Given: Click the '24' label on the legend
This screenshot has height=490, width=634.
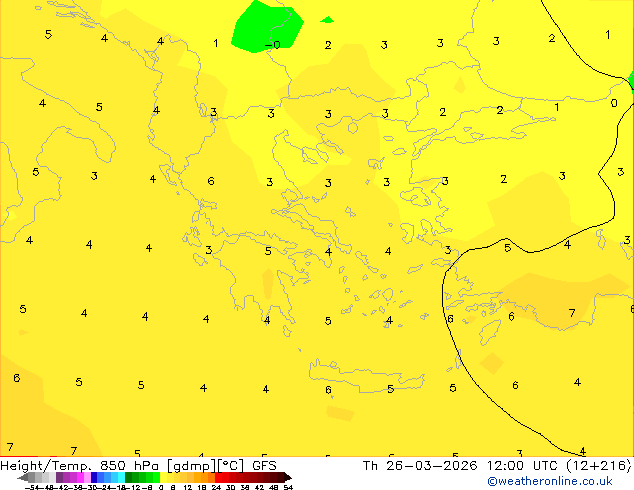Looking at the screenshot, I should (x=216, y=487).
